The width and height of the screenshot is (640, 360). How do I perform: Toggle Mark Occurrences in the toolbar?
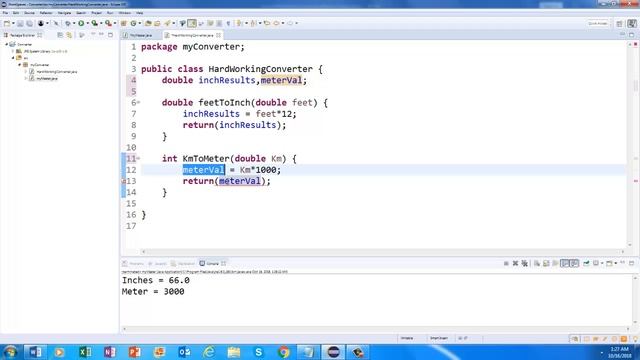click(191, 23)
